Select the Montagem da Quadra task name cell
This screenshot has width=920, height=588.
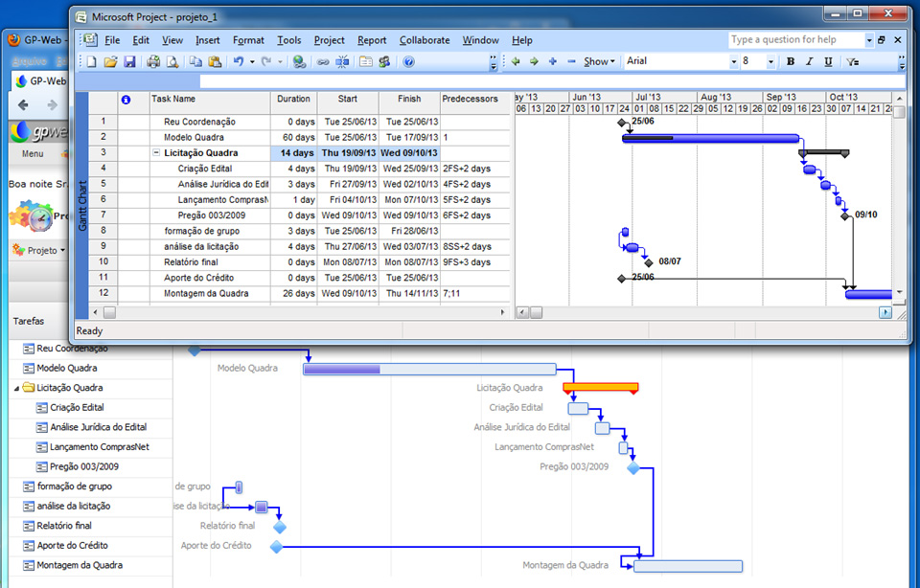[210, 294]
